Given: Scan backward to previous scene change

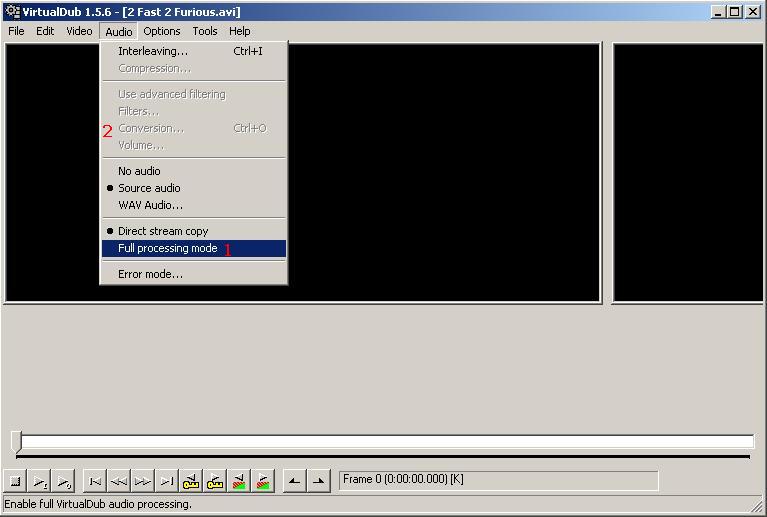Looking at the screenshot, I should [239, 481].
